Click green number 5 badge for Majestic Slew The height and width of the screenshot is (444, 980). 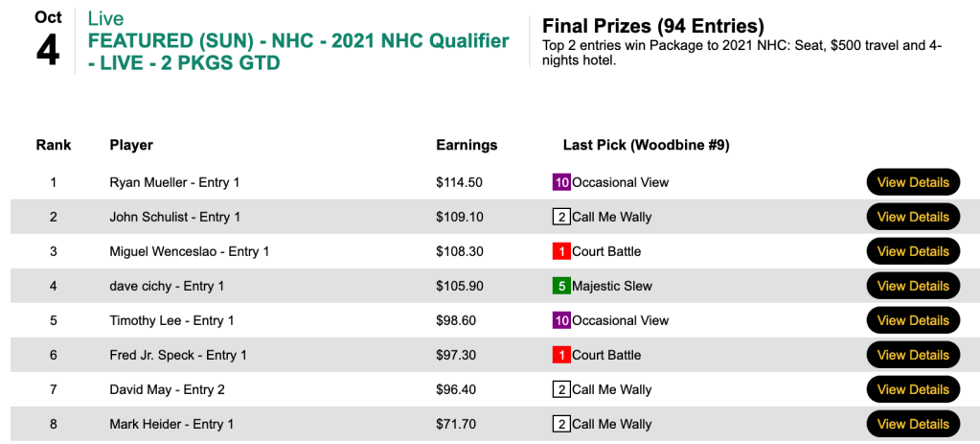click(x=561, y=286)
